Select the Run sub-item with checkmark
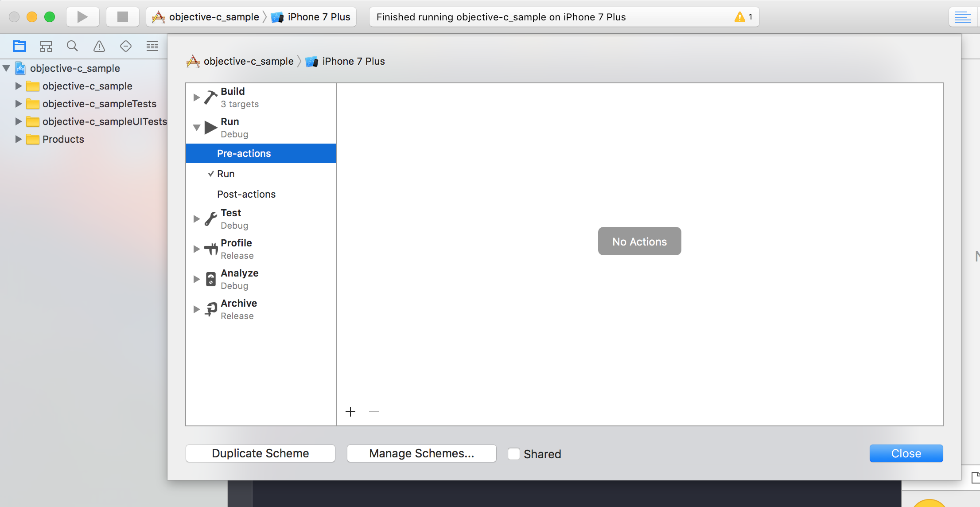Screen dimensions: 980x507 pyautogui.click(x=261, y=174)
